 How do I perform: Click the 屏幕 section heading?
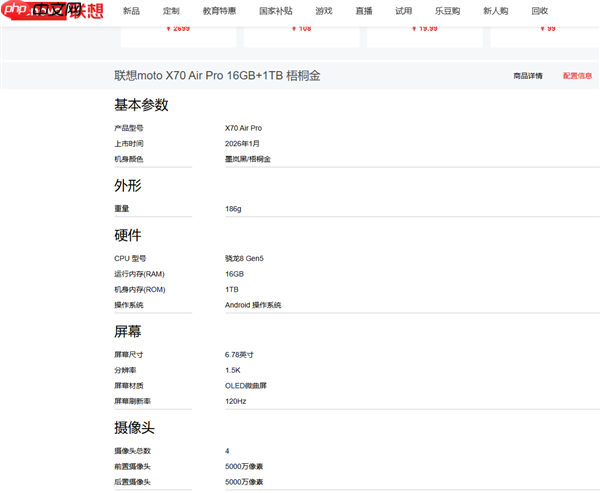[x=128, y=331]
